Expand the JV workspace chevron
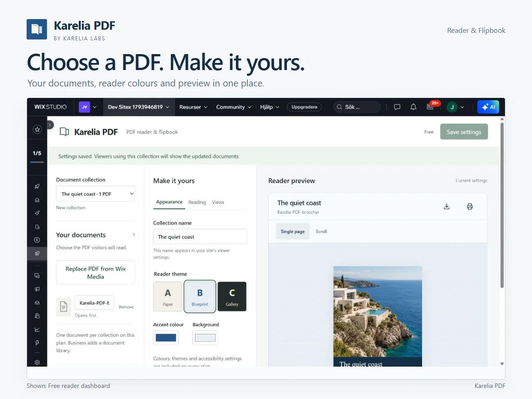 [x=95, y=107]
